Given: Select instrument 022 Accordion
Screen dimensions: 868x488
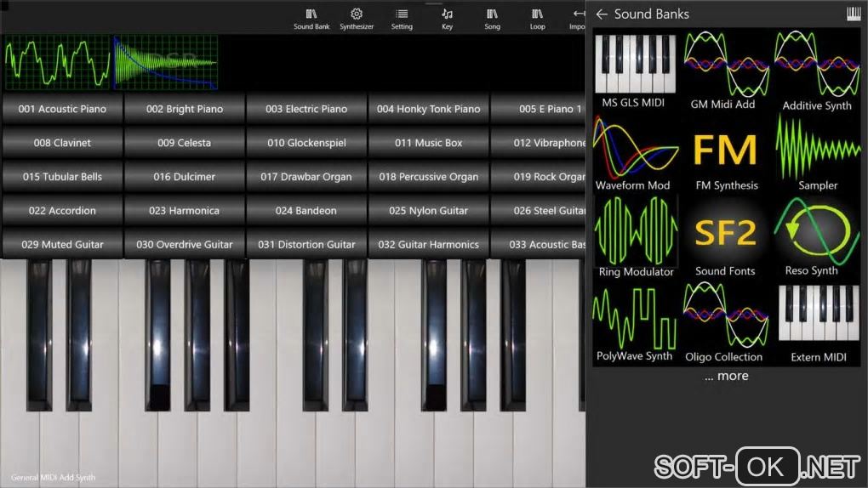Looking at the screenshot, I should 62,210.
